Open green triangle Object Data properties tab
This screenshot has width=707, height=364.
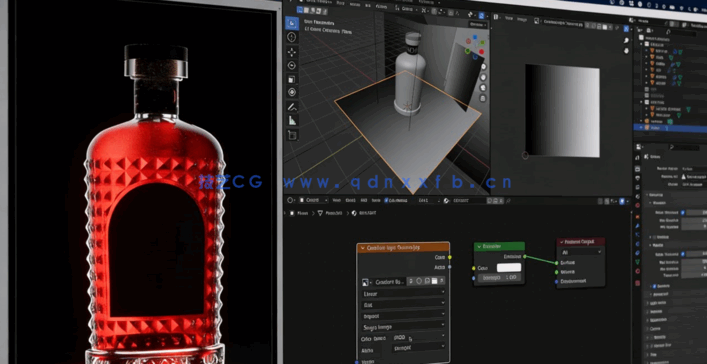click(x=638, y=261)
